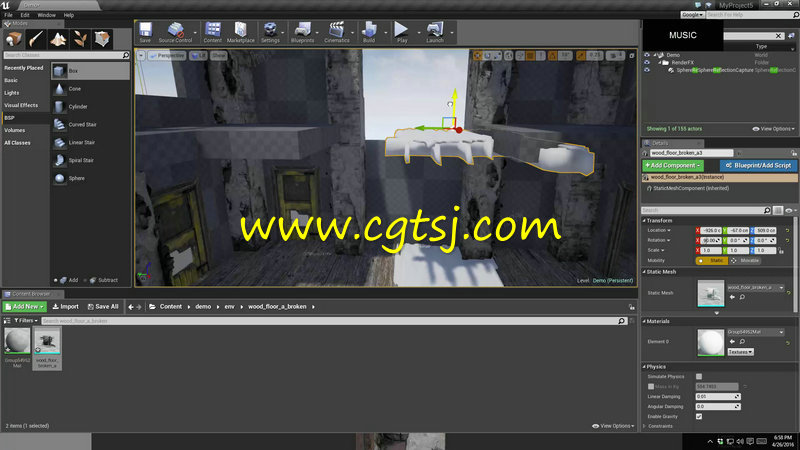Select Geometry Editing mode cube icon
The image size is (800, 450).
[x=102, y=39]
